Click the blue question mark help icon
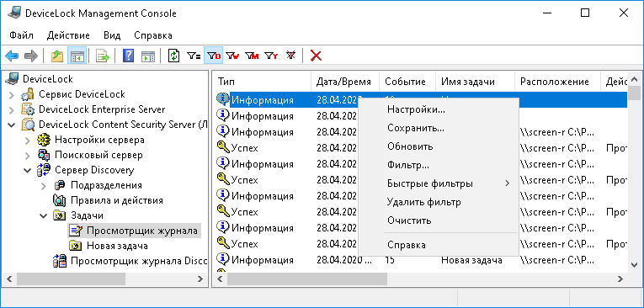The width and height of the screenshot is (644, 308). 129,56
